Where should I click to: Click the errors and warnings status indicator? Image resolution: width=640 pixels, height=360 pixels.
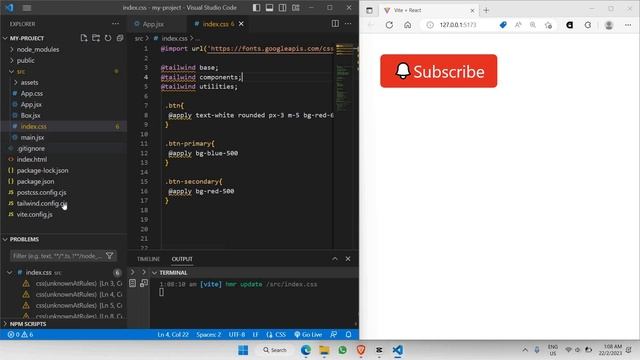click(20, 335)
